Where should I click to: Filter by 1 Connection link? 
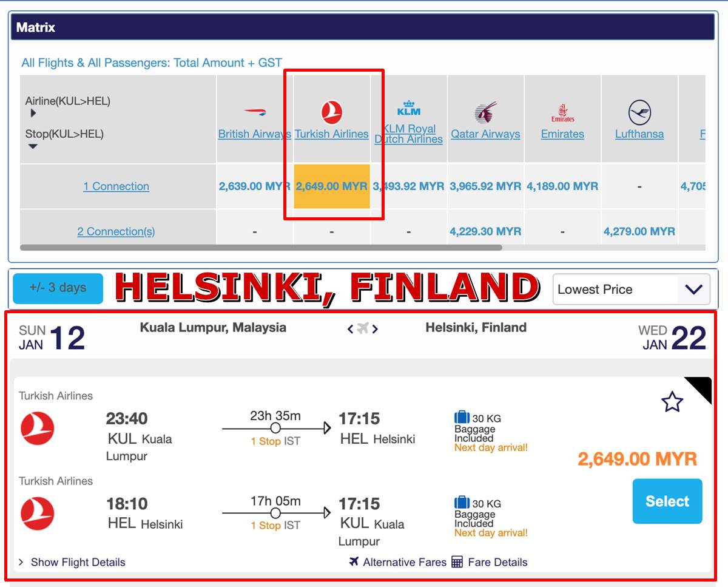(x=116, y=186)
